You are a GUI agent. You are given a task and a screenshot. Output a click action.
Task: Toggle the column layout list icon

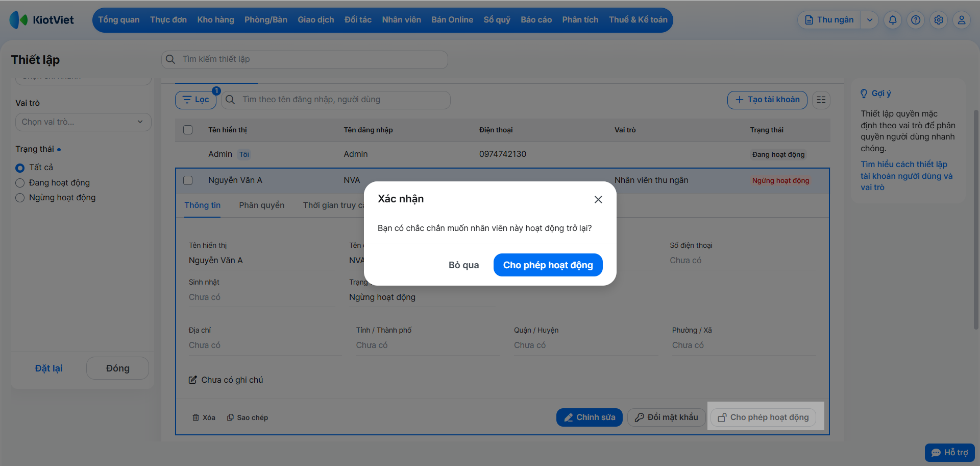tap(821, 100)
